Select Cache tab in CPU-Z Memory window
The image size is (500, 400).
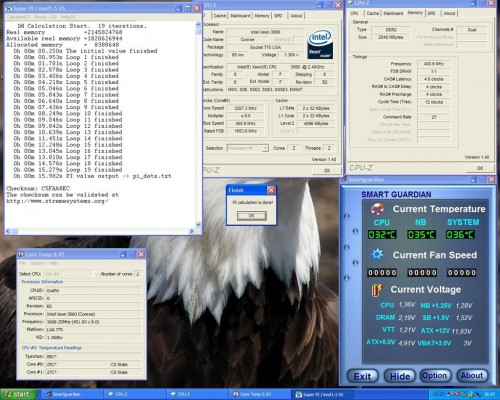click(x=373, y=13)
